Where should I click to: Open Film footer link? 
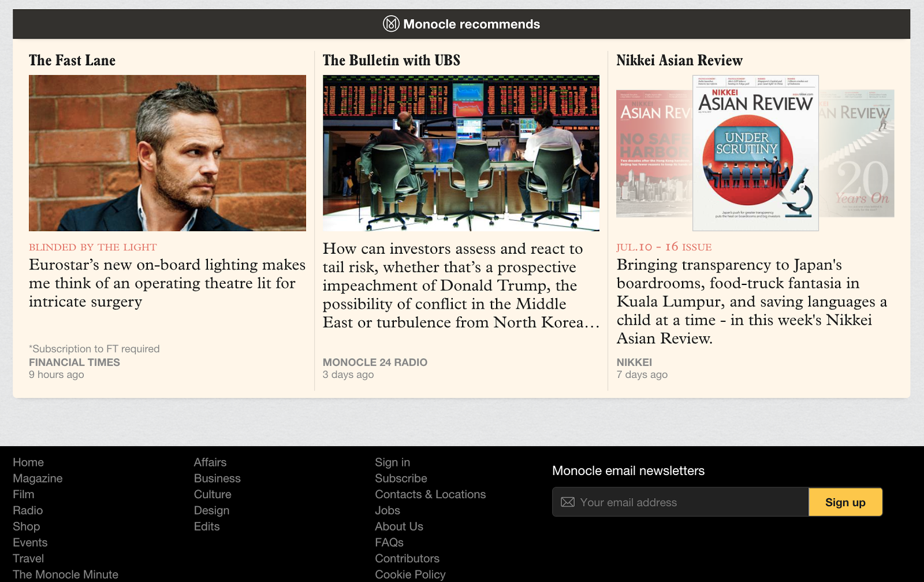(x=24, y=495)
